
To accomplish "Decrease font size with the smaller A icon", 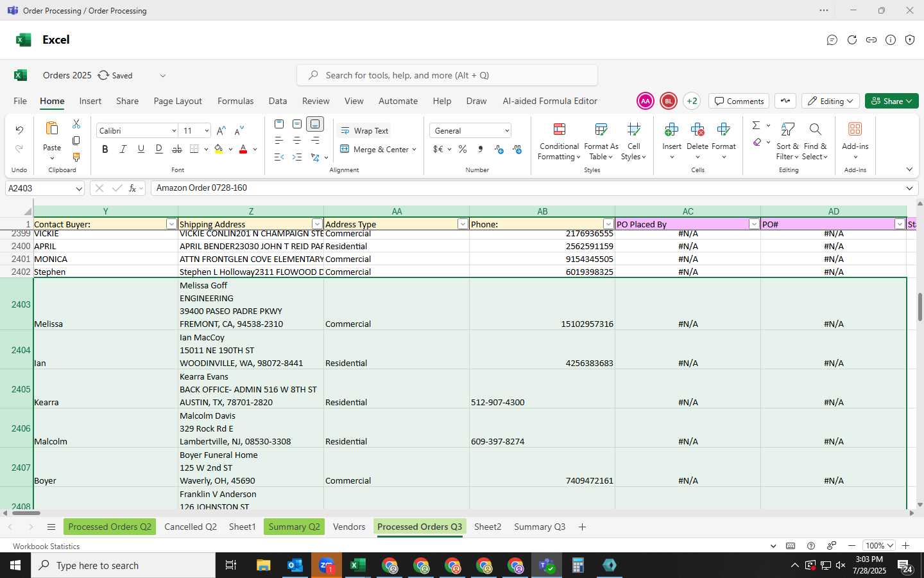I will (239, 130).
